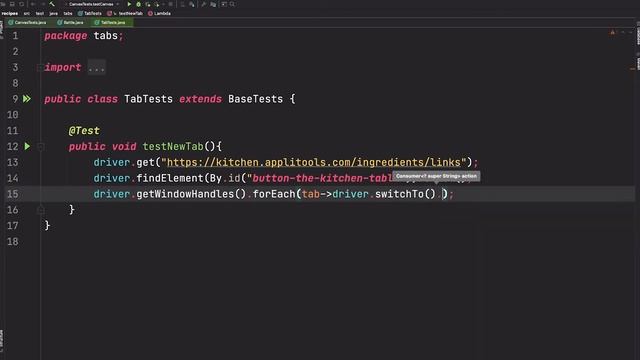The height and width of the screenshot is (360, 640).
Task: Open Project Structure from the toolbar
Action: click(213, 4)
